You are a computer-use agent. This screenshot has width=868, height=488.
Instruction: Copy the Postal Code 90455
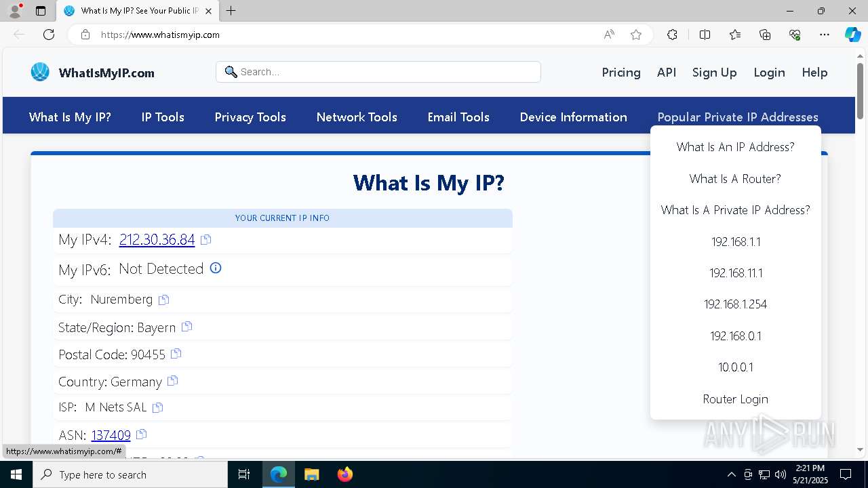176,353
